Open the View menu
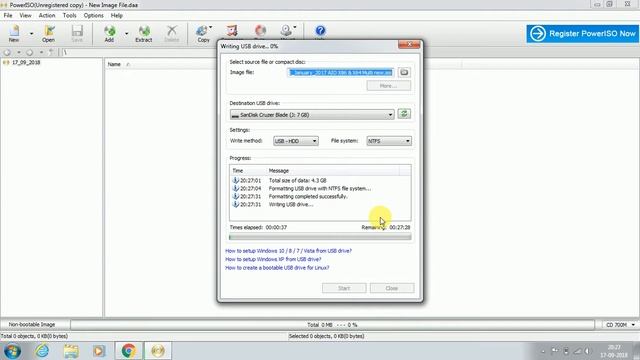The height and width of the screenshot is (360, 640). tap(25, 16)
